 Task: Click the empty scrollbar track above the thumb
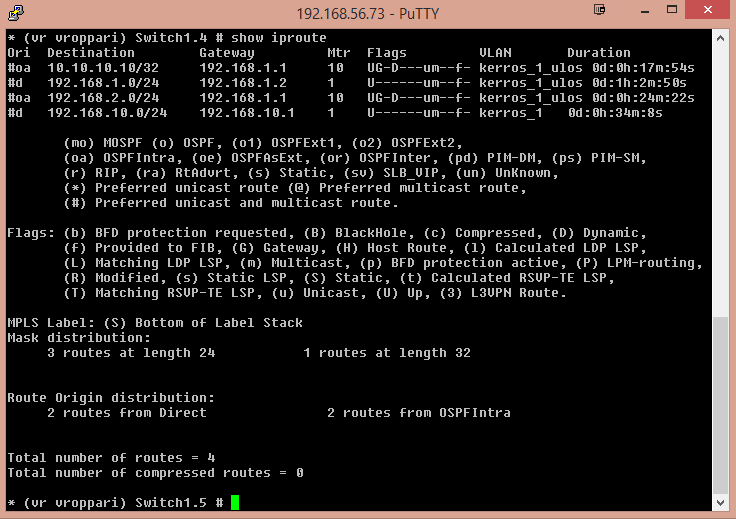721,182
